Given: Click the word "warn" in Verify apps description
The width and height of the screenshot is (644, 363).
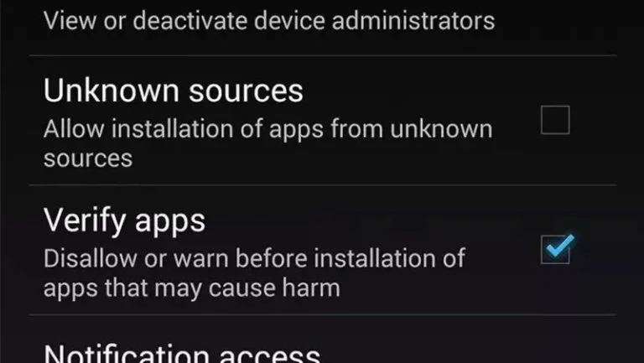Looking at the screenshot, I should pos(201,260).
